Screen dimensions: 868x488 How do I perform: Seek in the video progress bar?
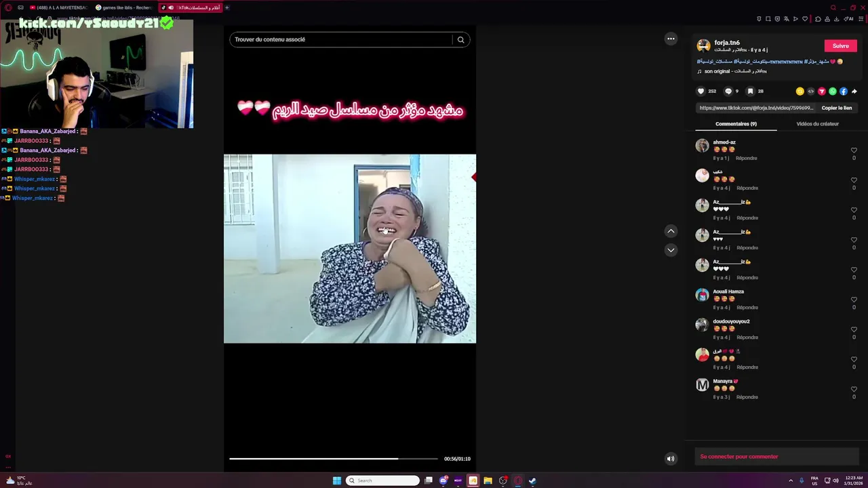click(334, 459)
